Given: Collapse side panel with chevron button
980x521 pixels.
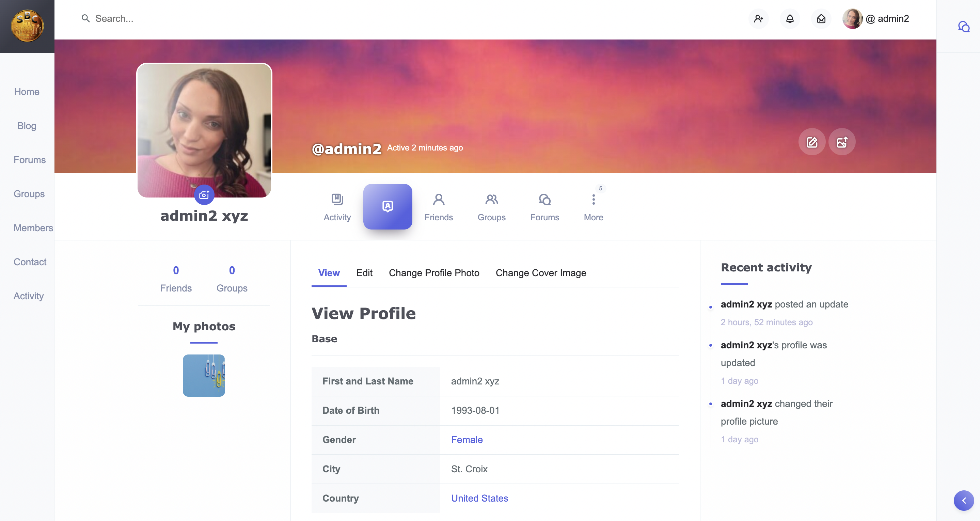Looking at the screenshot, I should point(963,501).
